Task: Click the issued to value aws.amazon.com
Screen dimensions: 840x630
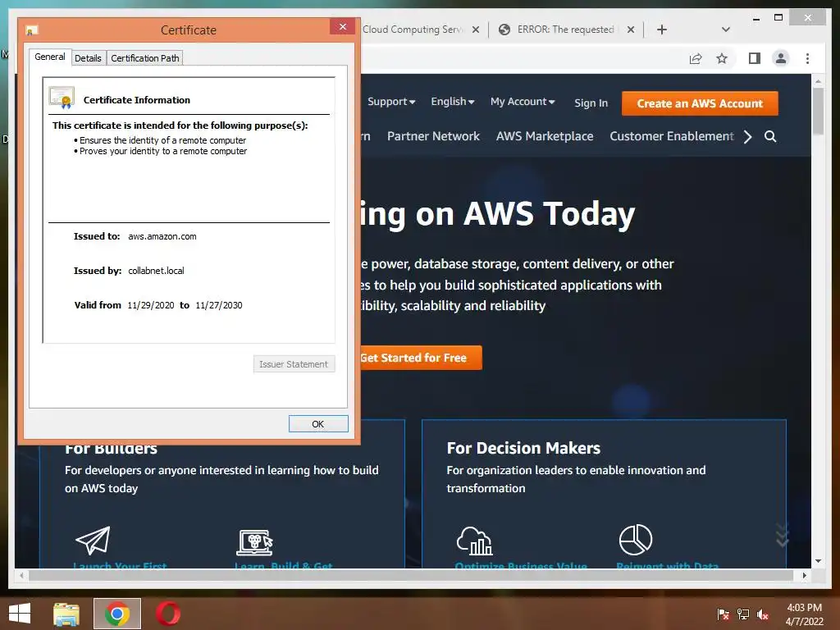Action: pyautogui.click(x=162, y=236)
